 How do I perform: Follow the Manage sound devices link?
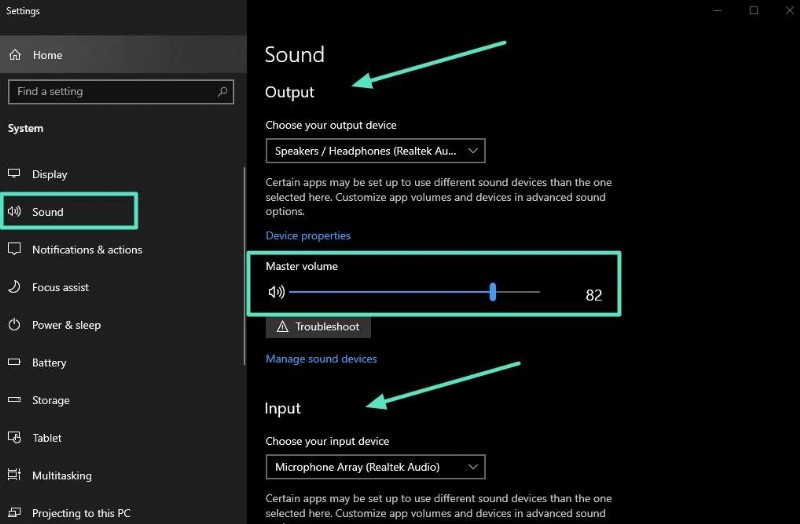(x=321, y=359)
